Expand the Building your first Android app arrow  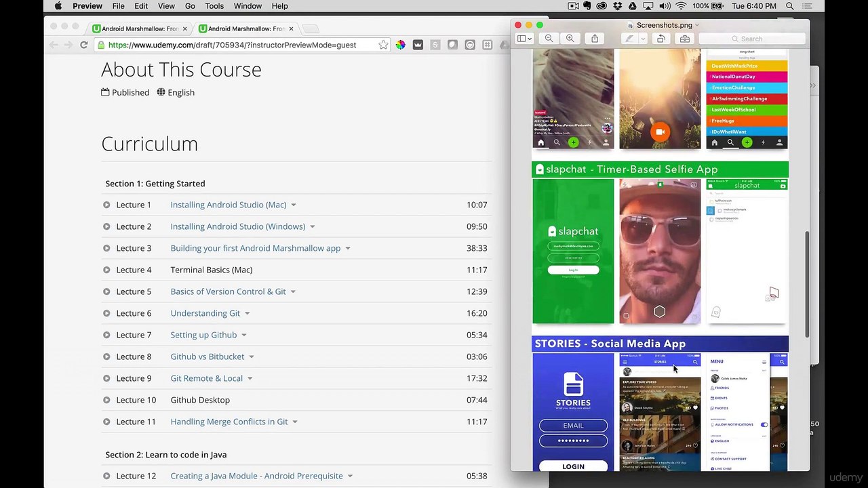(x=348, y=248)
